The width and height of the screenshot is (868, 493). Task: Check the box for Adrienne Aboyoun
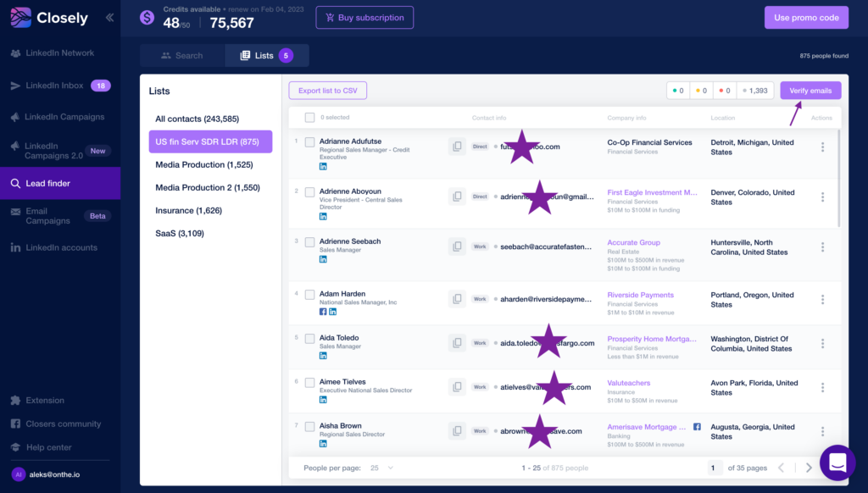[x=309, y=192]
